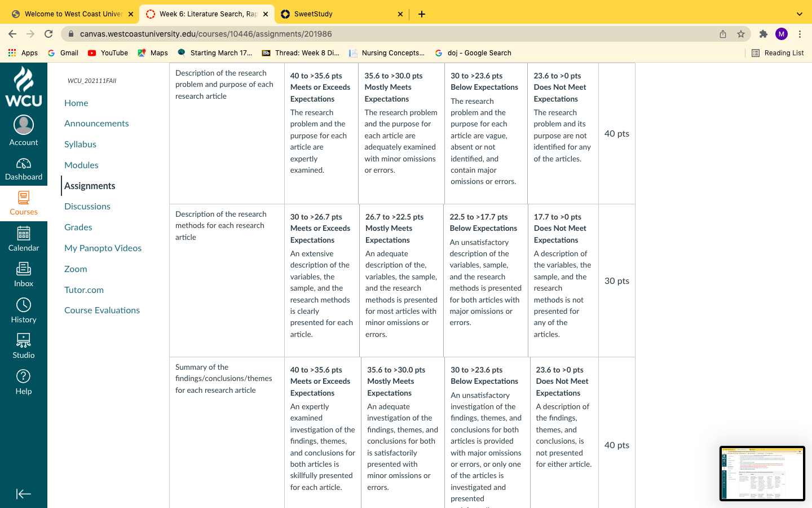The height and width of the screenshot is (508, 812).
Task: Open the Account avatar icon
Action: click(x=24, y=125)
